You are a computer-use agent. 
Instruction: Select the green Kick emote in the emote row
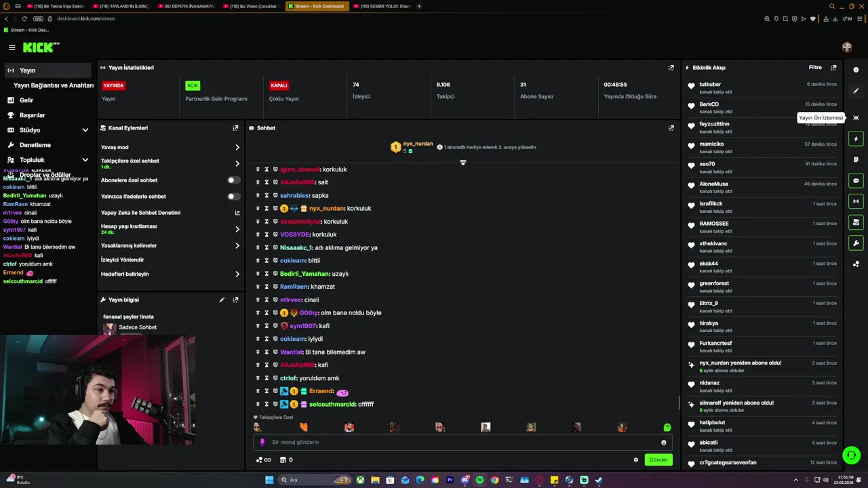(x=667, y=427)
